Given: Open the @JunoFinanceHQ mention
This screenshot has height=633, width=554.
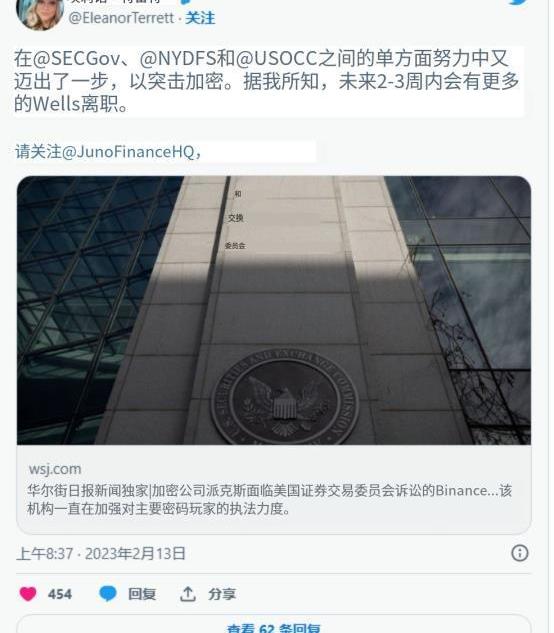Looking at the screenshot, I should tap(128, 152).
